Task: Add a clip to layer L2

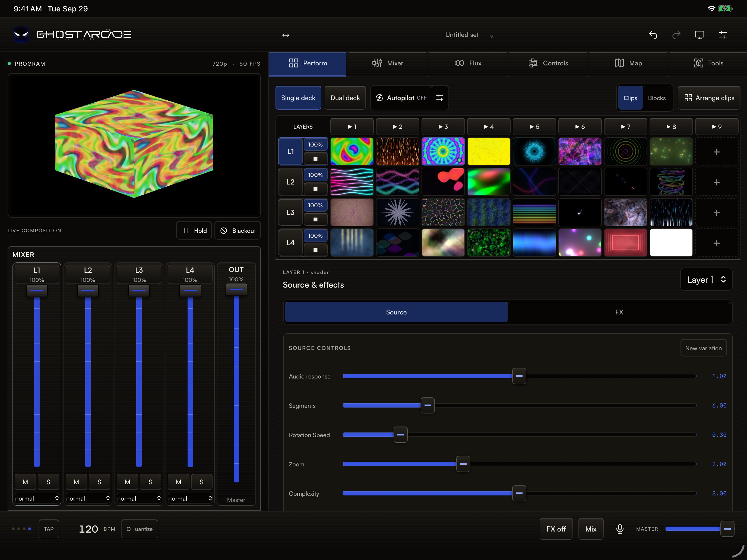Action: click(x=717, y=182)
